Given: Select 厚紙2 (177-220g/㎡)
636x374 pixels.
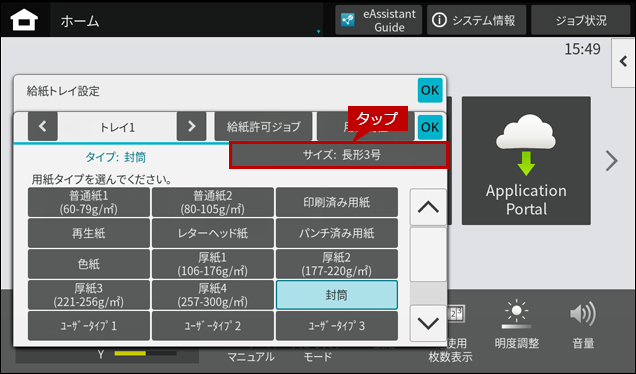Looking at the screenshot, I should click(337, 264).
